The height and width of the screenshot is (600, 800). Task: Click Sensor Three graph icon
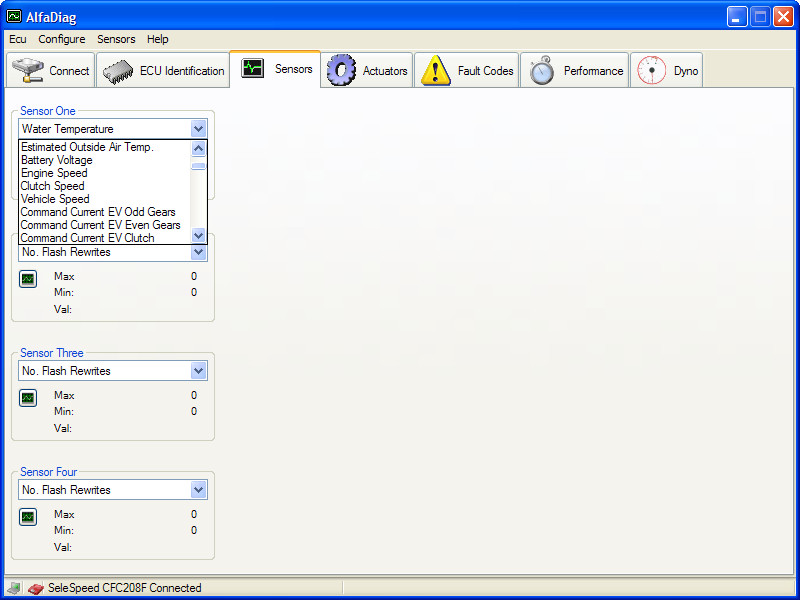(x=28, y=398)
